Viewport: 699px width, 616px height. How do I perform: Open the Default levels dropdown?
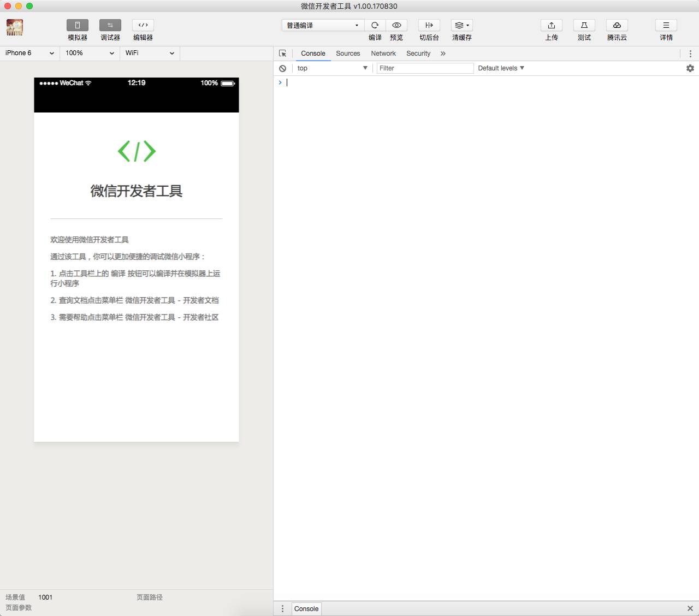[x=501, y=68]
